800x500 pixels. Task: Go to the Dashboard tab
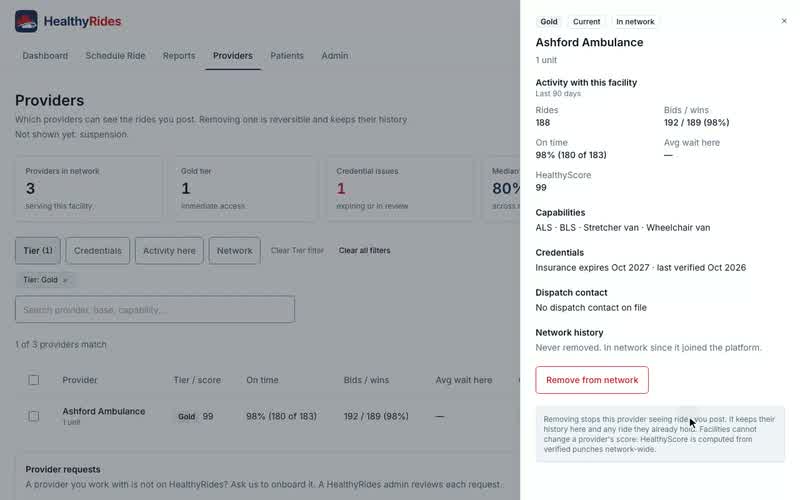click(x=45, y=56)
